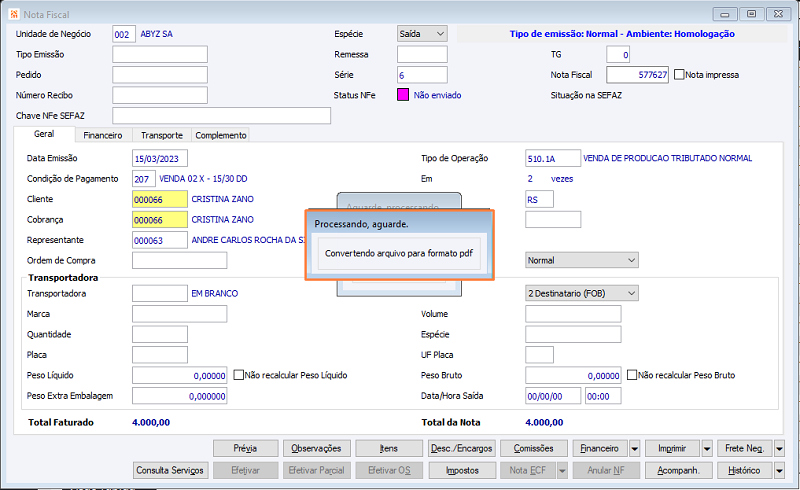The width and height of the screenshot is (800, 490).
Task: Expand the arrow beside Nota ECF button
Action: pyautogui.click(x=562, y=471)
